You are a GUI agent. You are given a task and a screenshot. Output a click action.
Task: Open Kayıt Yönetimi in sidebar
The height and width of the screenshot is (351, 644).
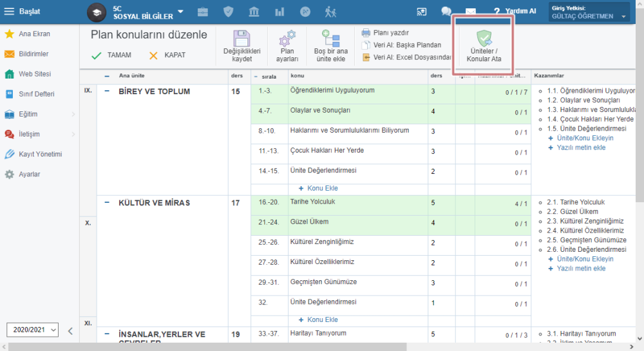pyautogui.click(x=39, y=155)
